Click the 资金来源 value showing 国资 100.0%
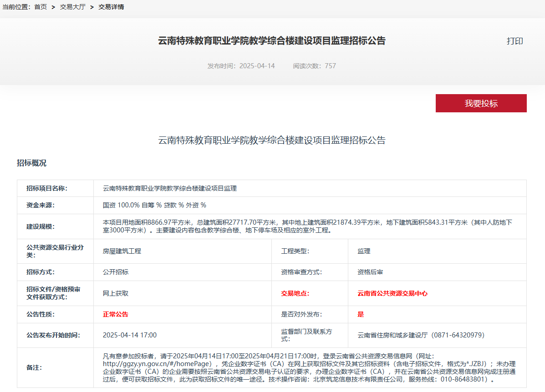 tap(154, 205)
